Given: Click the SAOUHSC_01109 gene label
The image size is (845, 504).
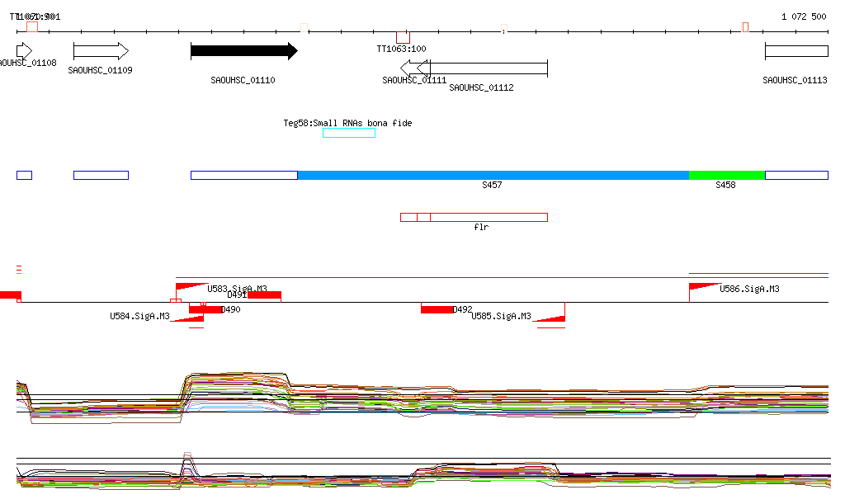Looking at the screenshot, I should click(x=100, y=71).
